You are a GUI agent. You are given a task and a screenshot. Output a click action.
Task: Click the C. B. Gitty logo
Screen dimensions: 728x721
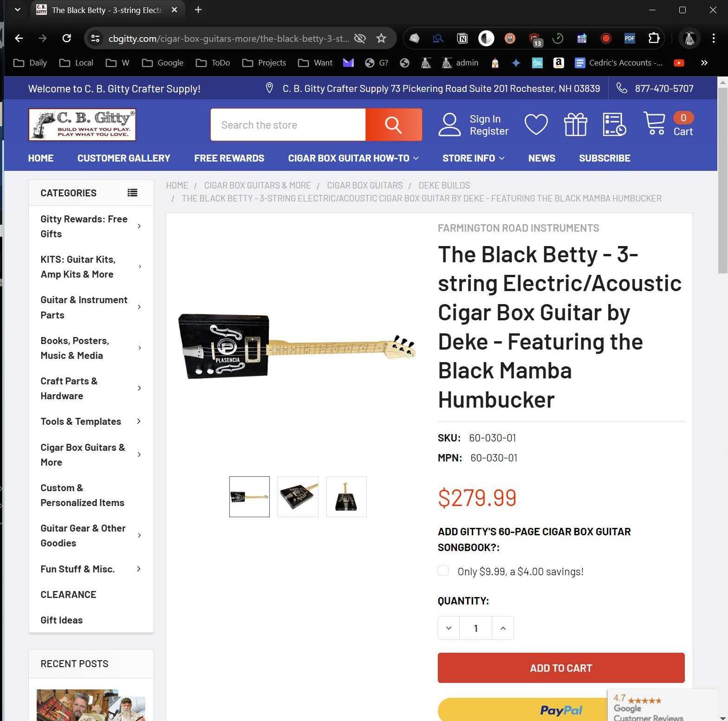(x=82, y=124)
